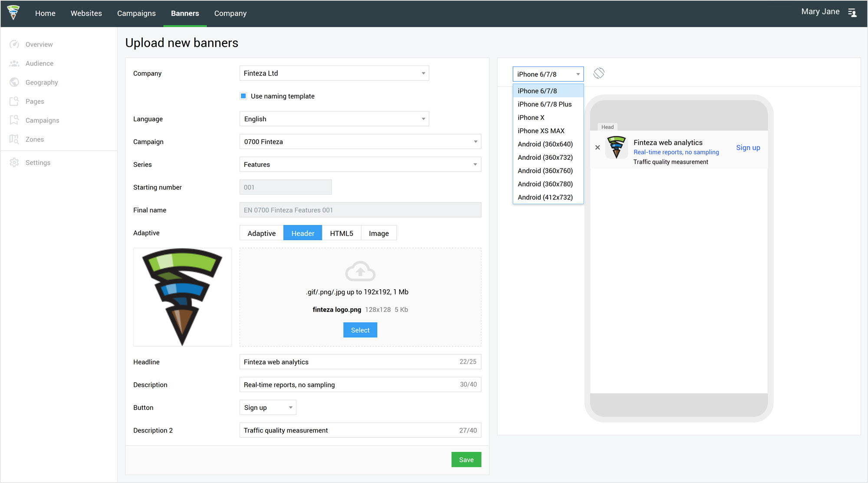The width and height of the screenshot is (868, 483).
Task: Click the Select button to upload banner image
Action: tap(360, 330)
